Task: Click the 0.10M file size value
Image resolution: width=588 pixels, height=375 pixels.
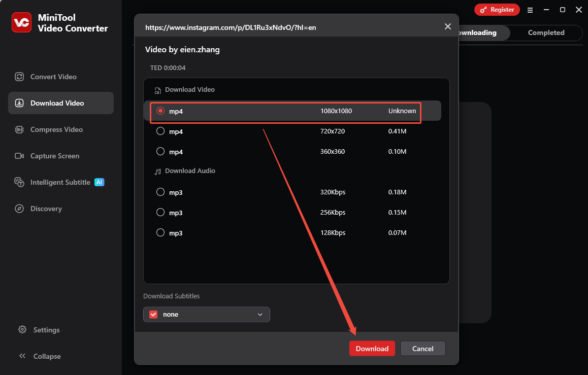Action: tap(398, 151)
